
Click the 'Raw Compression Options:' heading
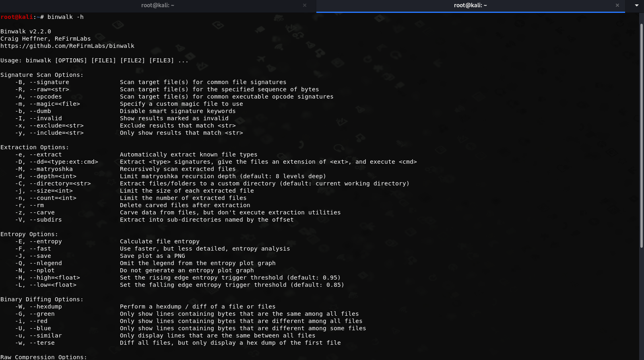pyautogui.click(x=43, y=357)
